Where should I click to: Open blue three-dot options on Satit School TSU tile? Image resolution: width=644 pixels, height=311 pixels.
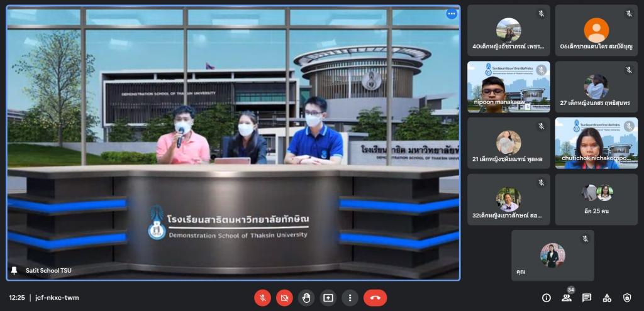(x=452, y=14)
